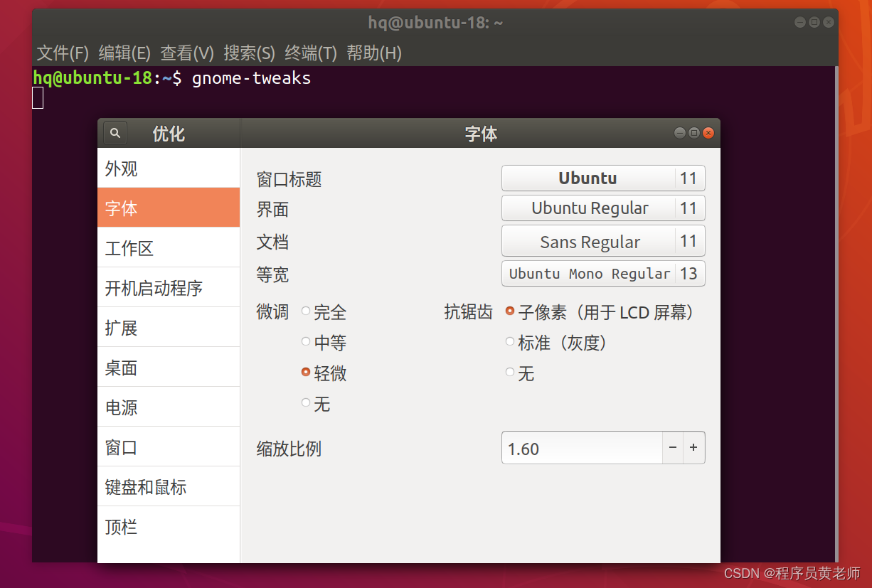Screen dimensions: 872x588
Task: Open 终端(T) menu in terminal
Action: 311,53
